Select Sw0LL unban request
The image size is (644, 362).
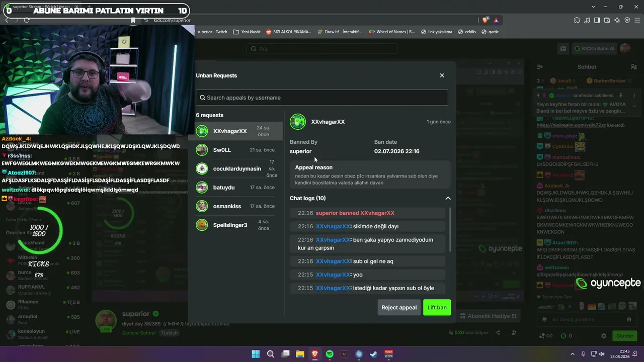click(x=235, y=150)
